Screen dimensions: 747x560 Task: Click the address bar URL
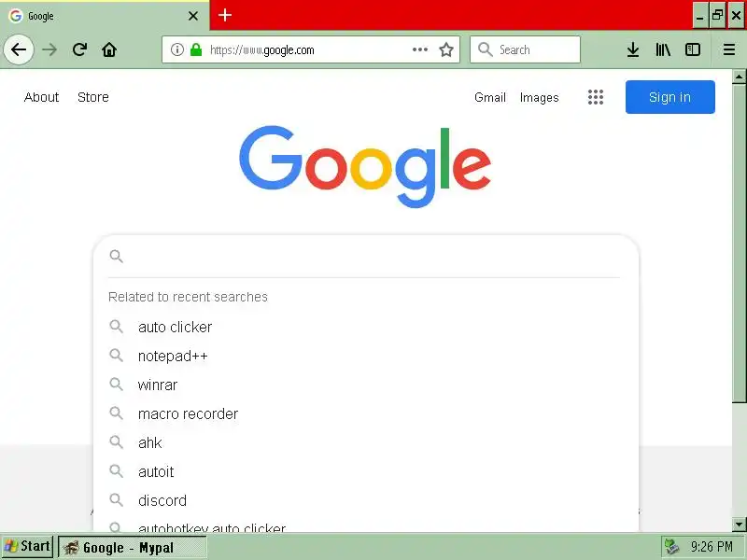point(262,50)
